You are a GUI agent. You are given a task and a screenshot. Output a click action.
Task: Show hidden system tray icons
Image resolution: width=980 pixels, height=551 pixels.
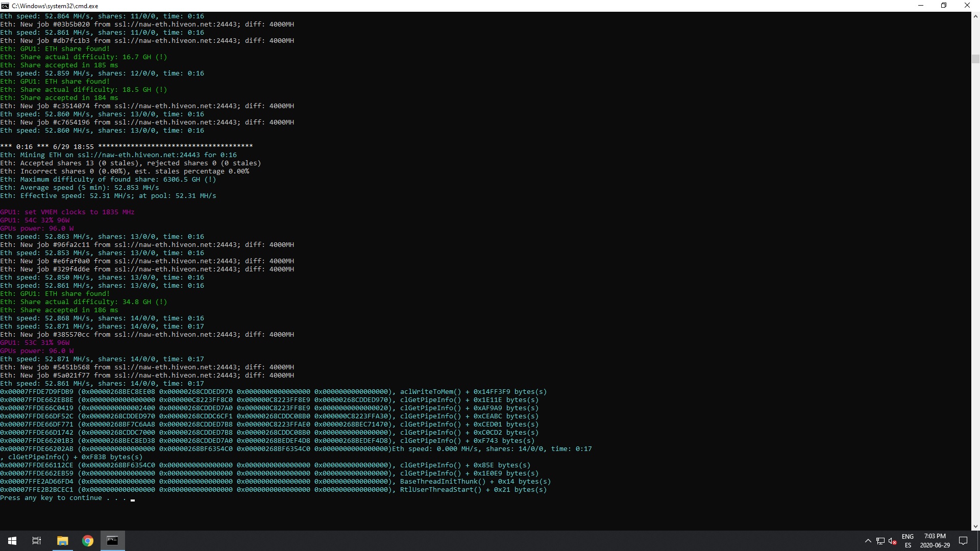coord(868,541)
